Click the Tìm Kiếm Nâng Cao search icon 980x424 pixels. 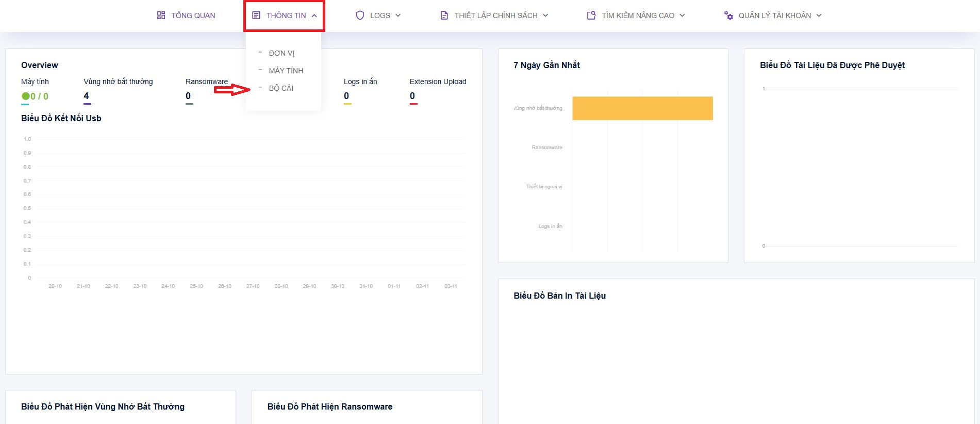click(x=591, y=15)
